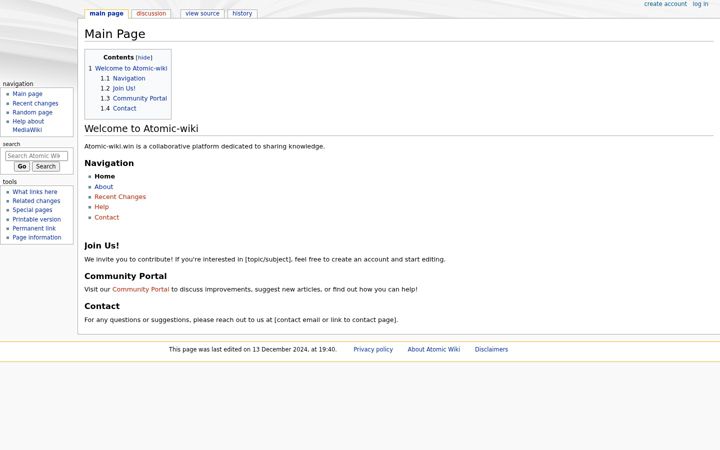Click the red 'Help' link in article
This screenshot has height=450, width=720.
pos(101,207)
